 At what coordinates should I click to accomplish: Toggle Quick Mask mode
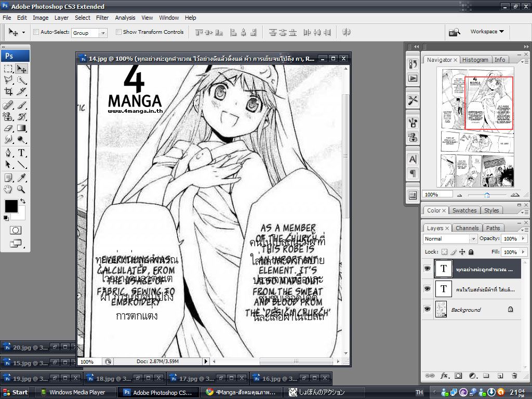coord(15,230)
